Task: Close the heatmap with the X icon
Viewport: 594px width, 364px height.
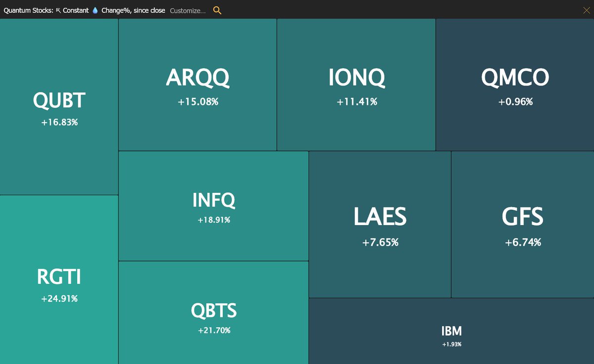Action: [587, 10]
